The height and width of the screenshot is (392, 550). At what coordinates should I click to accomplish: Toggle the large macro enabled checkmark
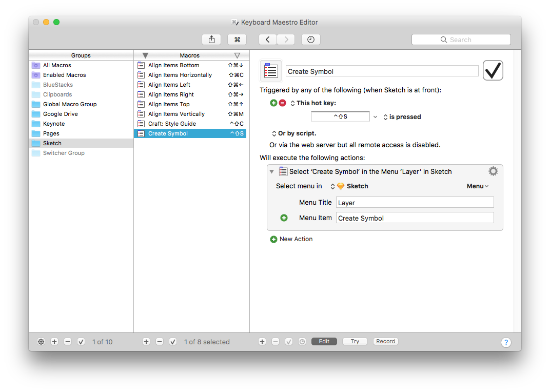tap(493, 70)
